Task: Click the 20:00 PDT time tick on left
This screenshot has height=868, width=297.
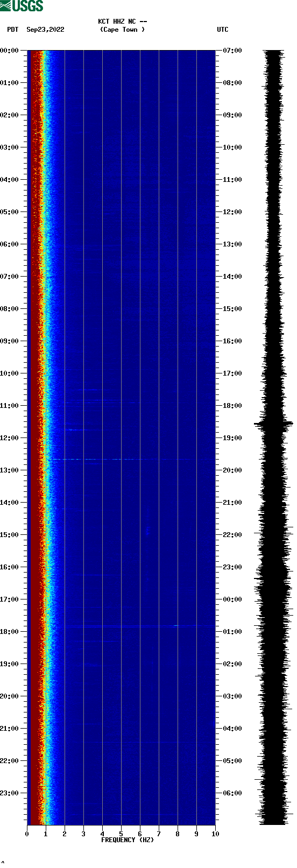Action: 9,696
